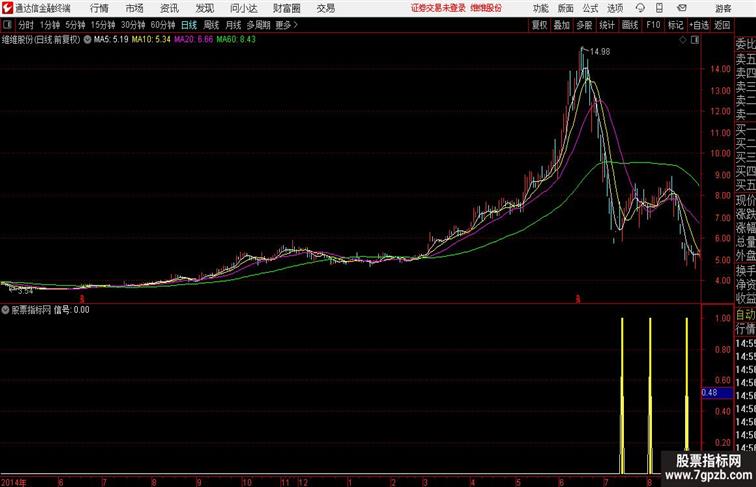Click the 叠加 overlay button
The width and height of the screenshot is (756, 487).
coord(562,25)
